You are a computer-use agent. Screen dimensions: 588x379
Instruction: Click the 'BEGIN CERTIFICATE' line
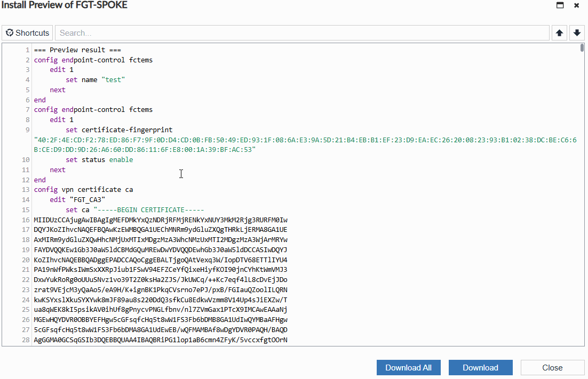(135, 210)
